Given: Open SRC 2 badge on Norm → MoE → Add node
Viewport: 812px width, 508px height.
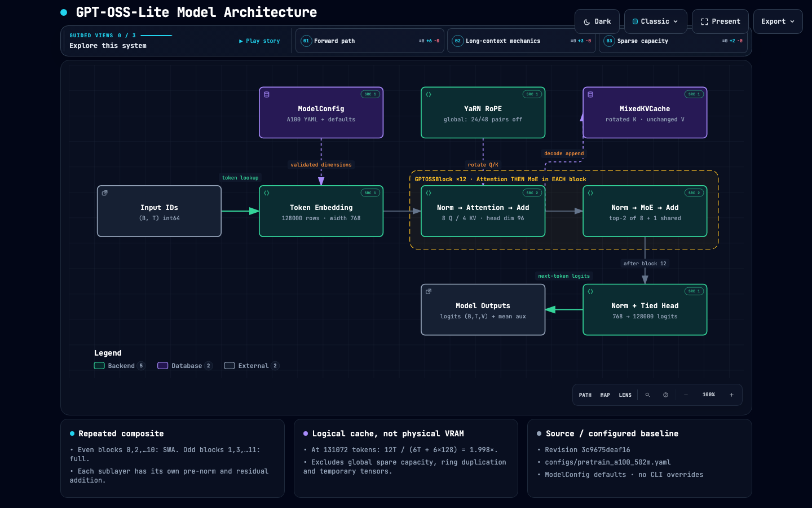Looking at the screenshot, I should point(694,193).
